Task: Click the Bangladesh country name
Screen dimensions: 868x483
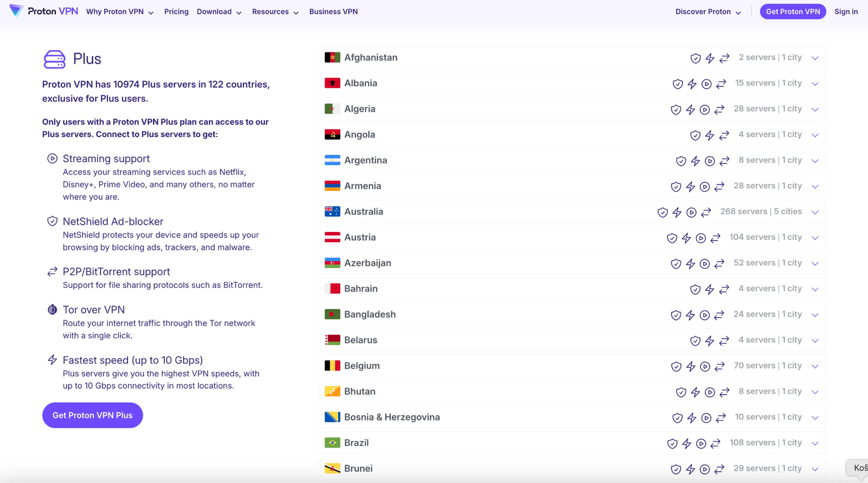Action: 370,314
